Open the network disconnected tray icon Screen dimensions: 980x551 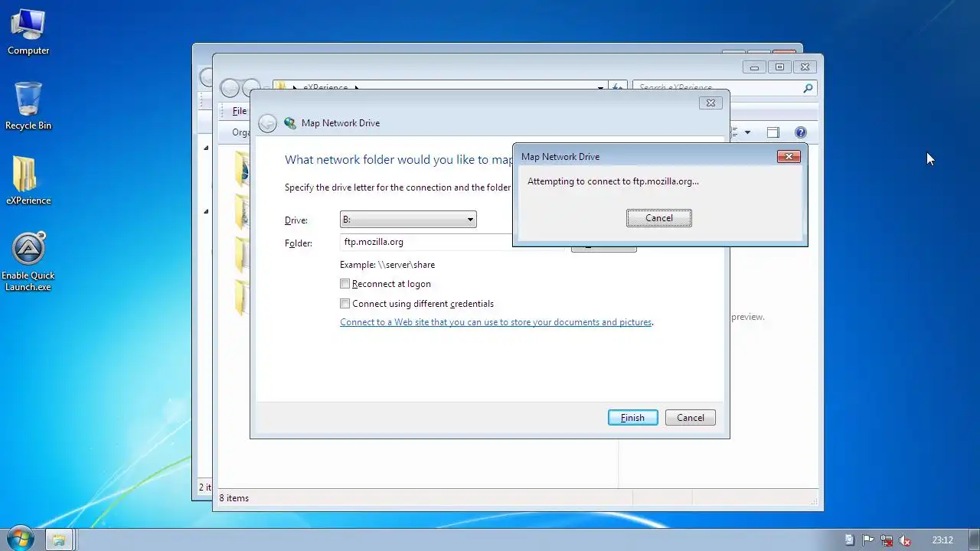pyautogui.click(x=887, y=540)
